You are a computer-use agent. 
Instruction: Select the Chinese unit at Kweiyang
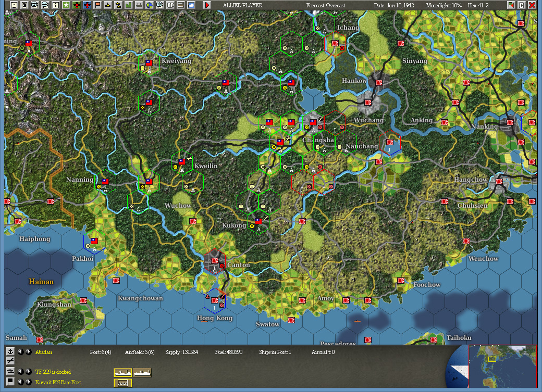pyautogui.click(x=149, y=63)
